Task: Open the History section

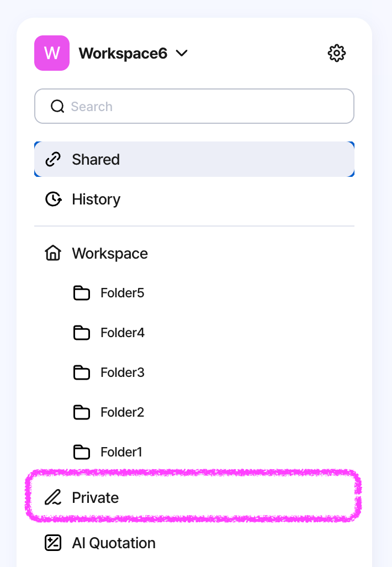Action: (194, 200)
